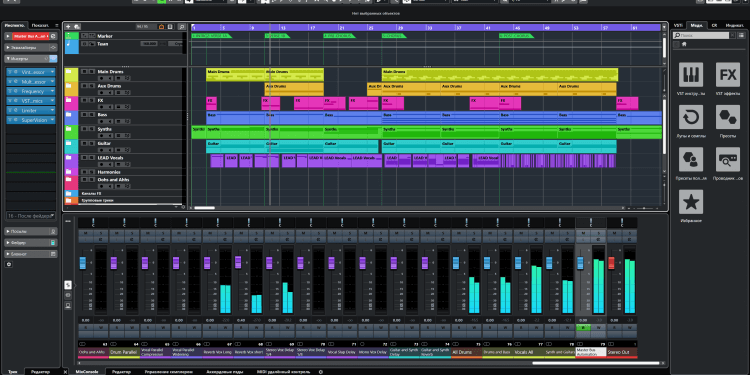Collapse the Inserts inspector section

point(8,59)
